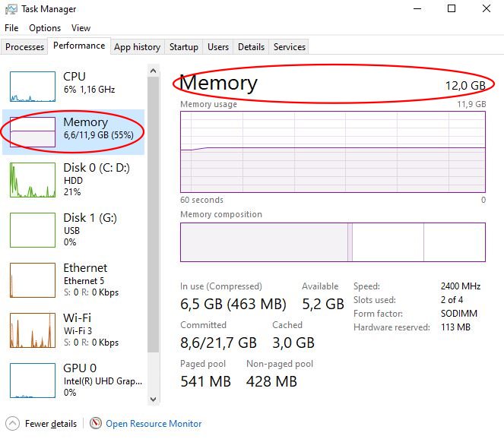
Task: Select Memory 6,6/11,9 GB (55%) text
Action: [x=98, y=128]
